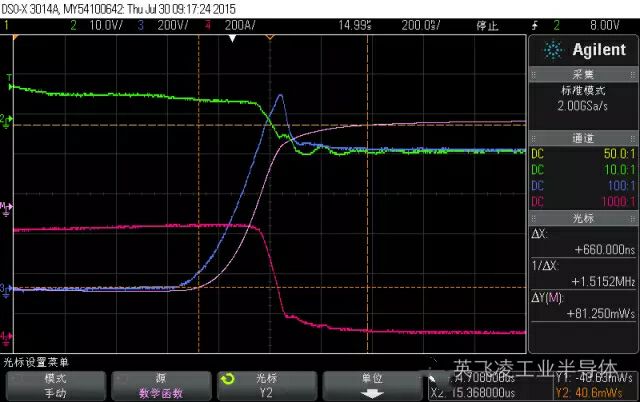Open the 源 数学函数 source softkey

(x=159, y=385)
